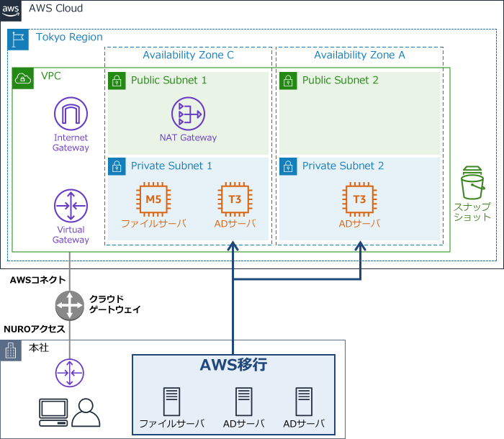The height and width of the screenshot is (439, 504).
Task: Click the AWSコネクト label
Action: (x=37, y=280)
